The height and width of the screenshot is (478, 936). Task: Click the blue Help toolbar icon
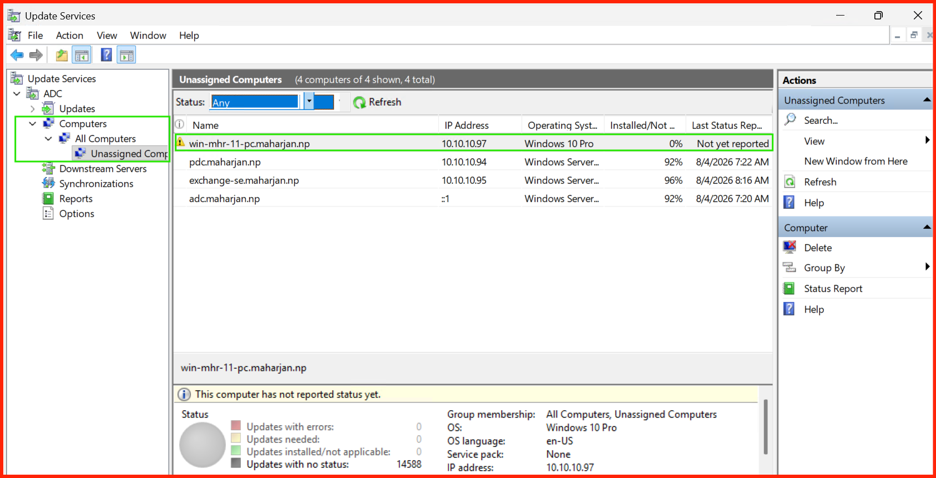[x=107, y=55]
